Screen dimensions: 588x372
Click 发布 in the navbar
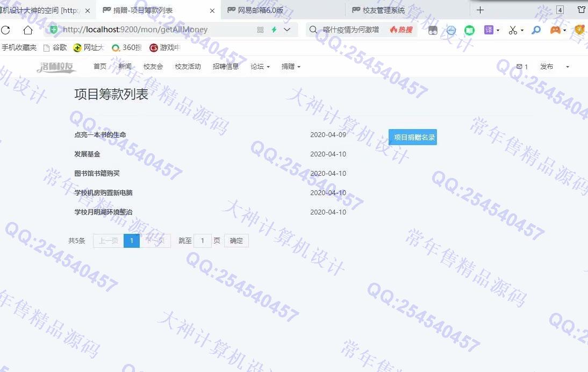pyautogui.click(x=547, y=66)
